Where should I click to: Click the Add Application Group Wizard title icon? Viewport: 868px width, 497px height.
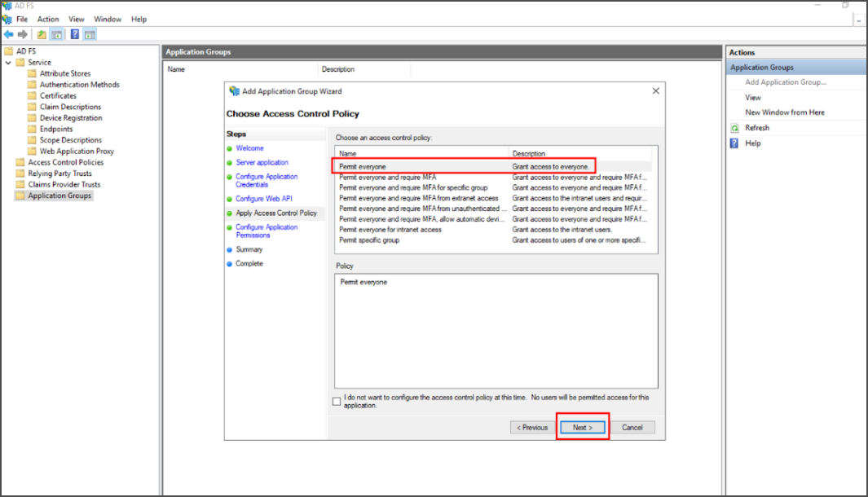[x=234, y=91]
